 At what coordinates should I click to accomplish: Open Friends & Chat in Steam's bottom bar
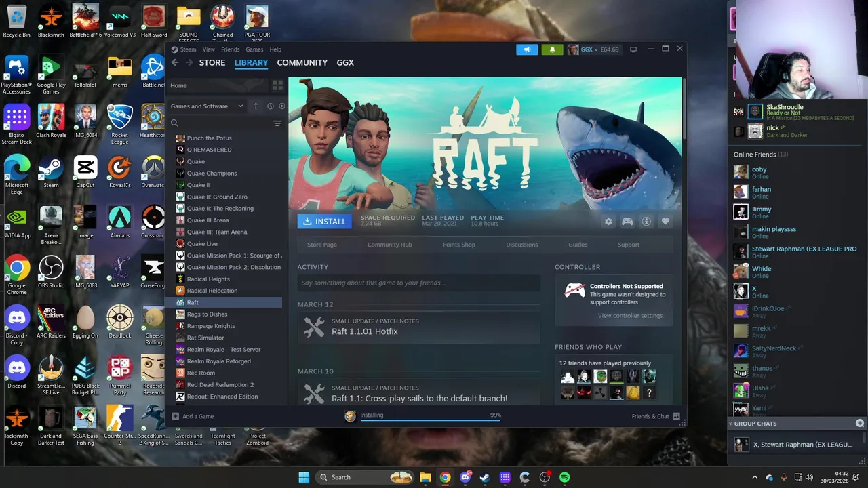point(655,416)
